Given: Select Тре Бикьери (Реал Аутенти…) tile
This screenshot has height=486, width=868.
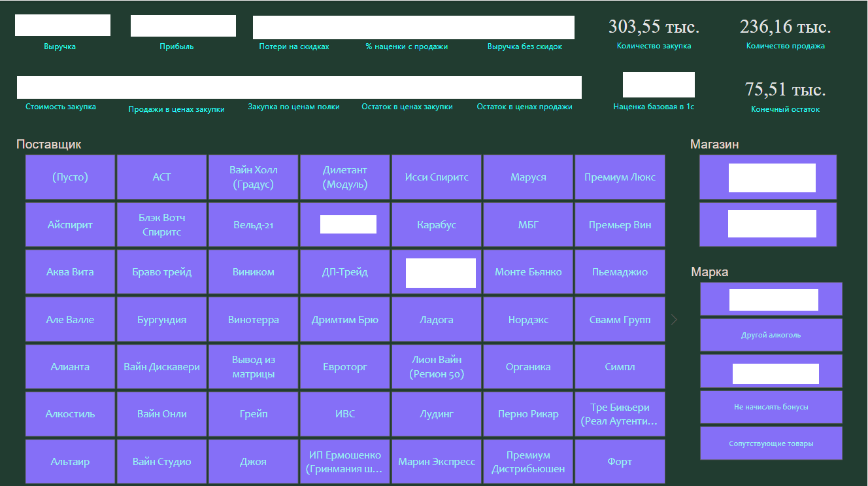Looking at the screenshot, I should coord(620,414).
